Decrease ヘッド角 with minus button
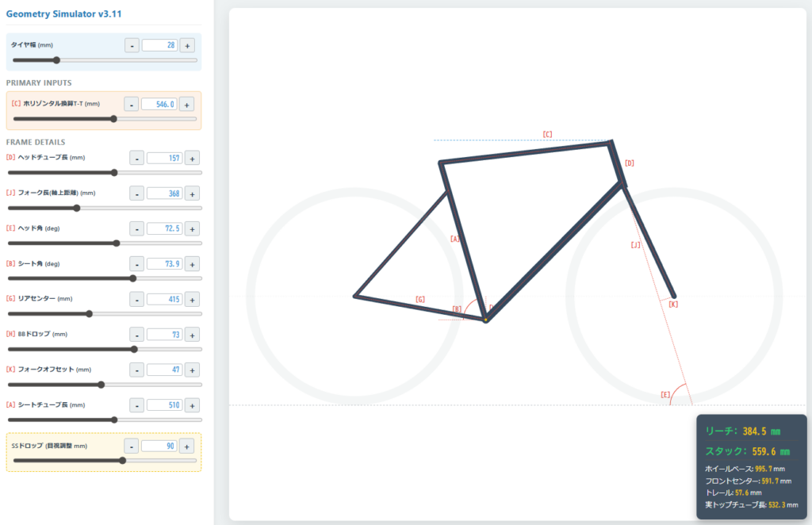812x525 pixels. coord(137,228)
